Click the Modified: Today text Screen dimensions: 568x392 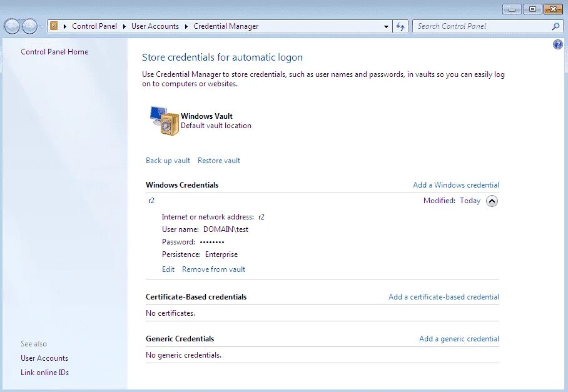point(452,201)
